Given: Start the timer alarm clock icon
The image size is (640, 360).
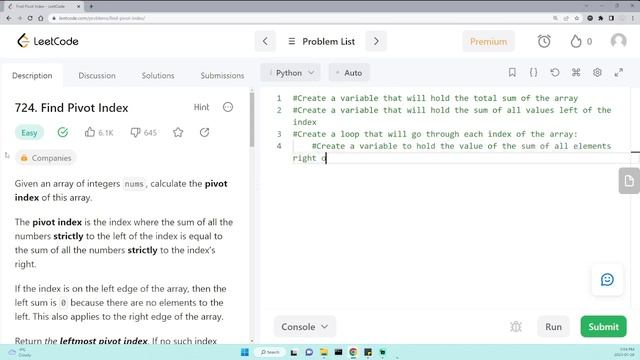Looking at the screenshot, I should [544, 41].
